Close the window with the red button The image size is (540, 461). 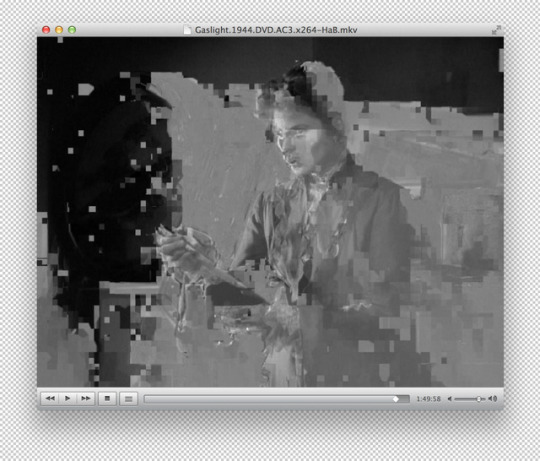point(46,30)
